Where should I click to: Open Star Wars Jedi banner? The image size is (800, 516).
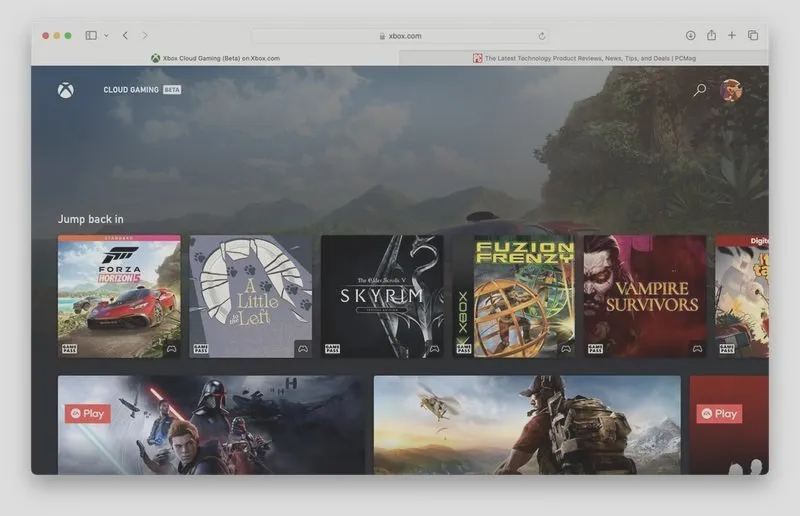pos(211,425)
